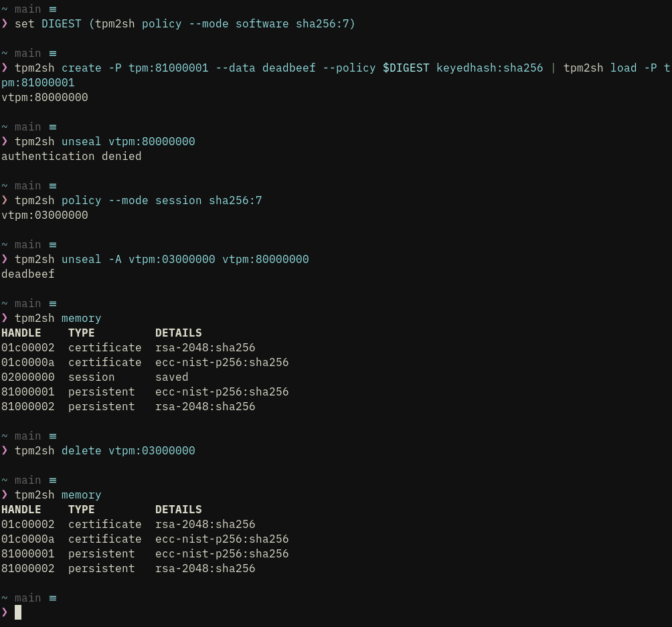Click the -A flag in the unseal command

click(x=114, y=259)
